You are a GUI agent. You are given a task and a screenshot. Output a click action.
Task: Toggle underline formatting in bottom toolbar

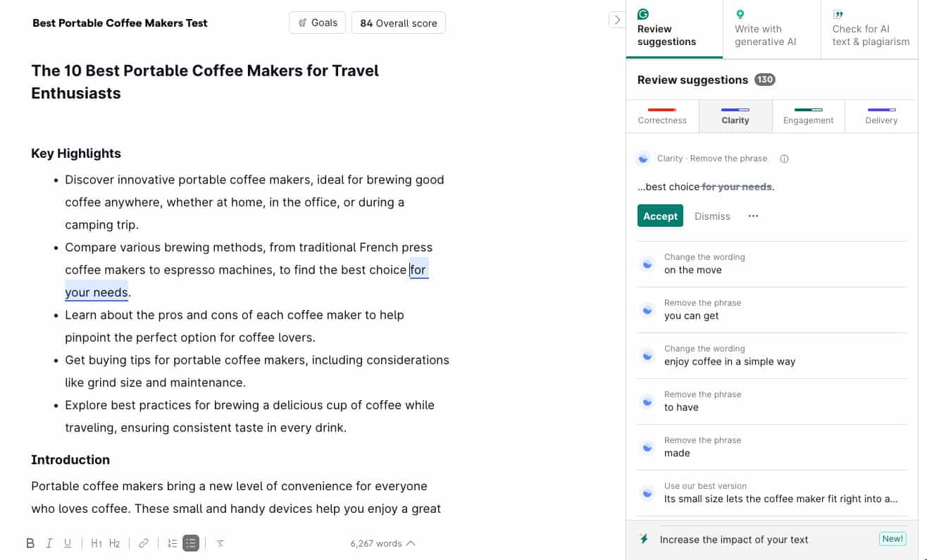coord(68,543)
